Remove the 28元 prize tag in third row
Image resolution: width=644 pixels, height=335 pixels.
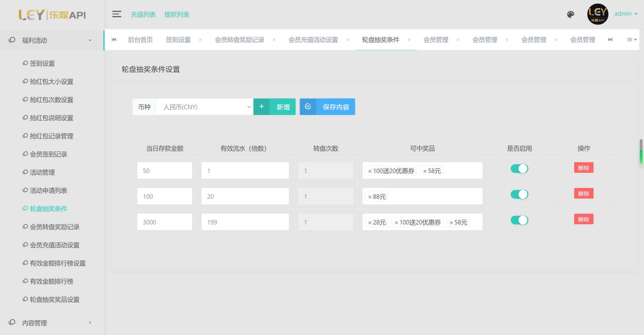(370, 223)
